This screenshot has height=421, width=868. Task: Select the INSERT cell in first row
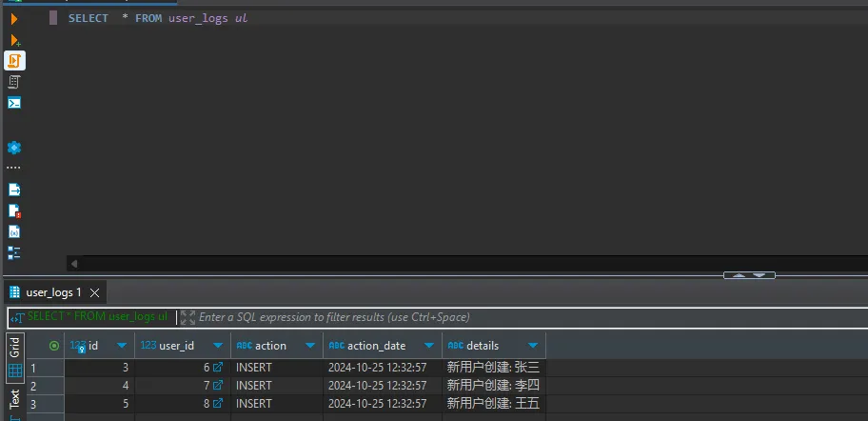[277, 368]
